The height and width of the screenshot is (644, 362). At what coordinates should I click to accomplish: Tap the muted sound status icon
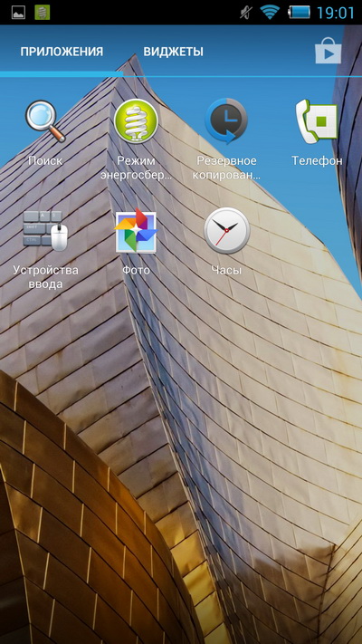[246, 13]
